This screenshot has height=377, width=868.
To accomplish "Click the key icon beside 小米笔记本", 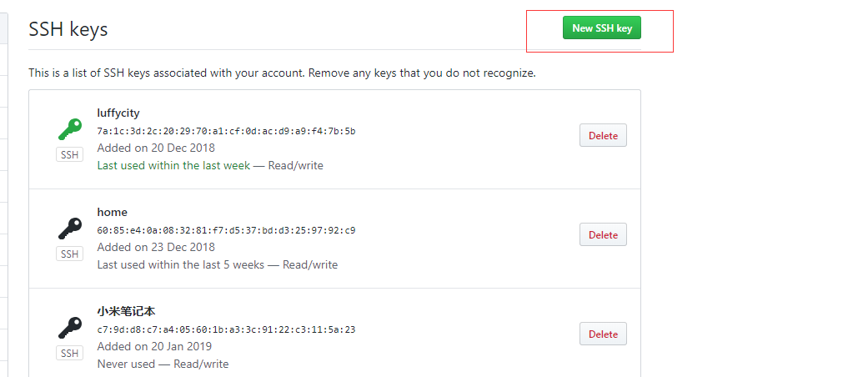I will (70, 327).
